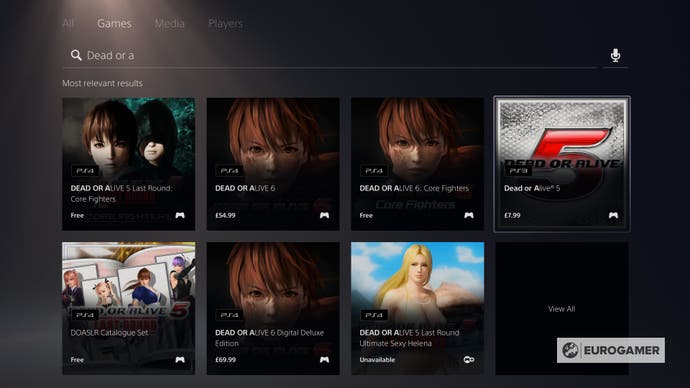Viewport: 690px width, 388px height.
Task: Open Last Round Ultimate Sexy Helena tile
Action: pos(417,308)
